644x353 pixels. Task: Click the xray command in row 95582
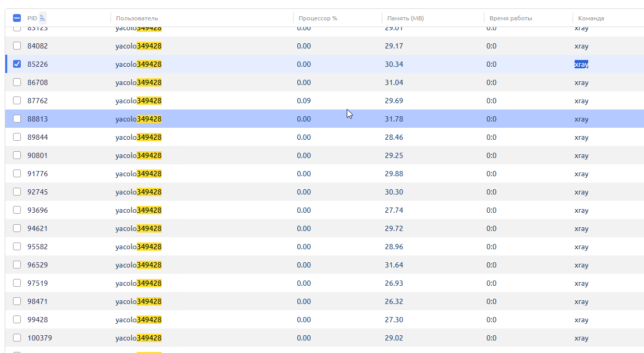click(x=581, y=247)
